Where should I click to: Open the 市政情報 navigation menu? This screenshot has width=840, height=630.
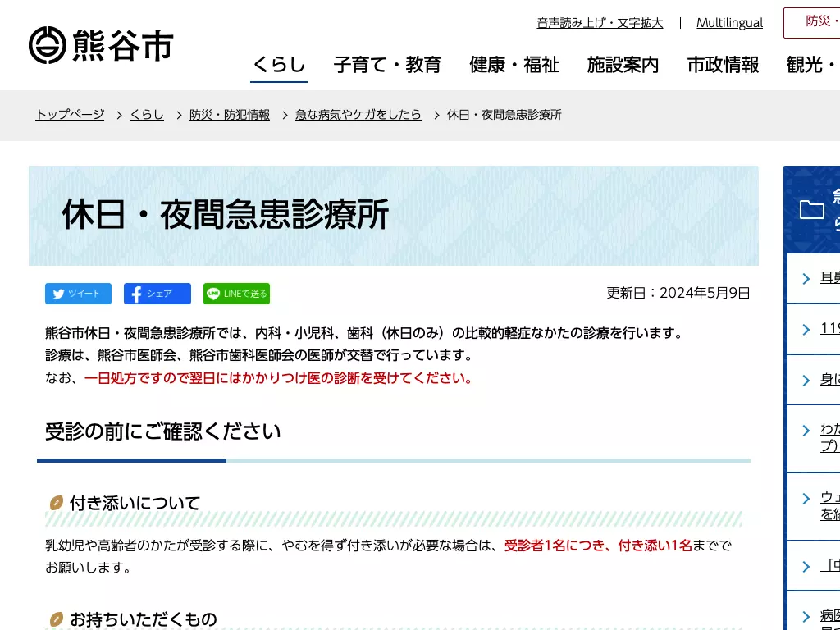pos(724,65)
